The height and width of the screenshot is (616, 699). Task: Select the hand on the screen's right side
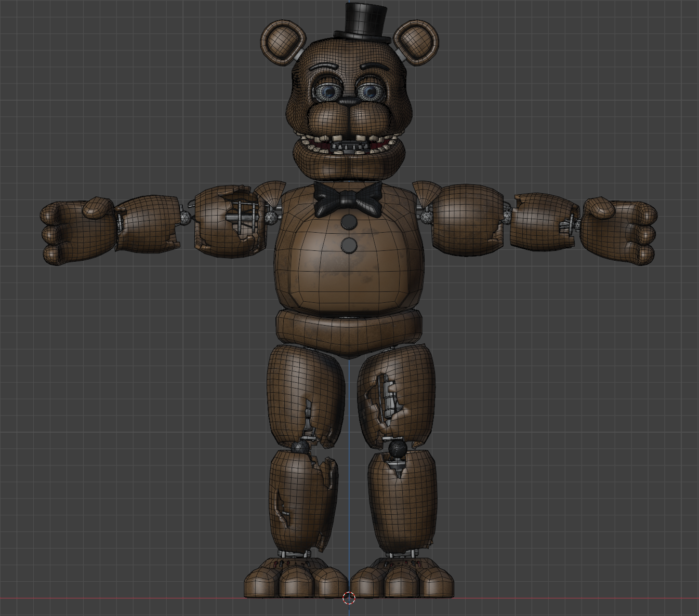click(x=619, y=230)
